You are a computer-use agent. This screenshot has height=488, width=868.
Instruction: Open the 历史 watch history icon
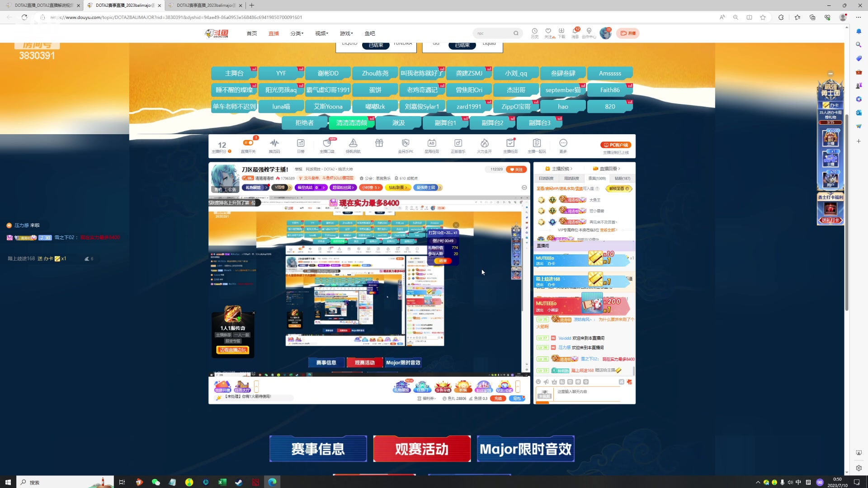tap(534, 33)
